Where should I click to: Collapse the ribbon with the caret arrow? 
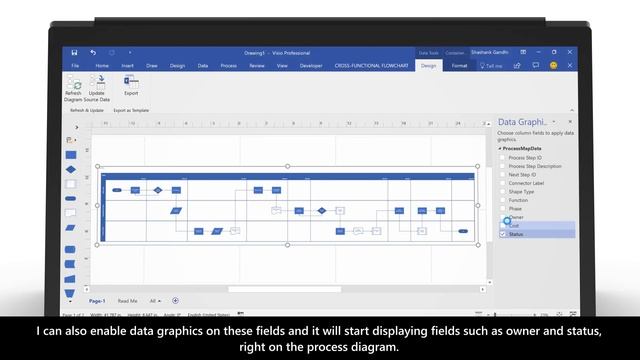(572, 110)
